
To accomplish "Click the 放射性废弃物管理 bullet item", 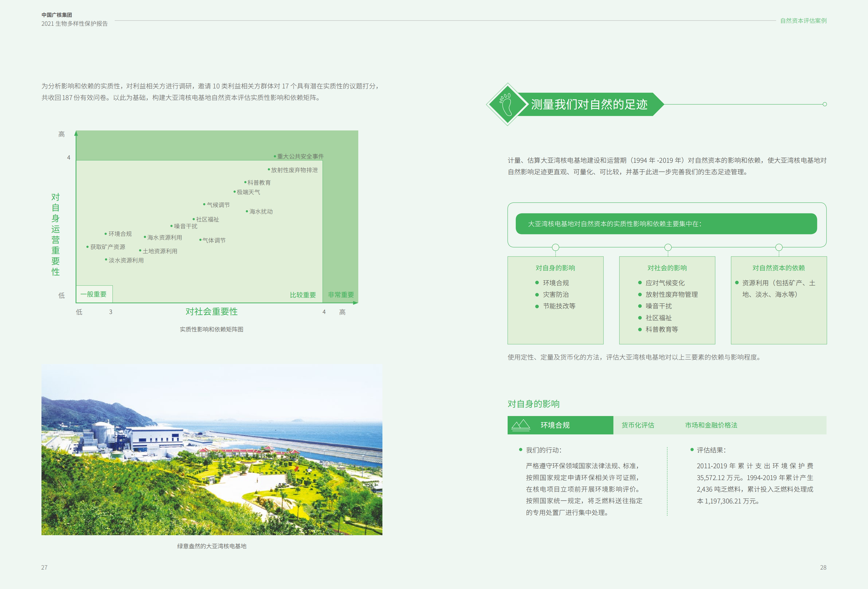I will pyautogui.click(x=668, y=294).
